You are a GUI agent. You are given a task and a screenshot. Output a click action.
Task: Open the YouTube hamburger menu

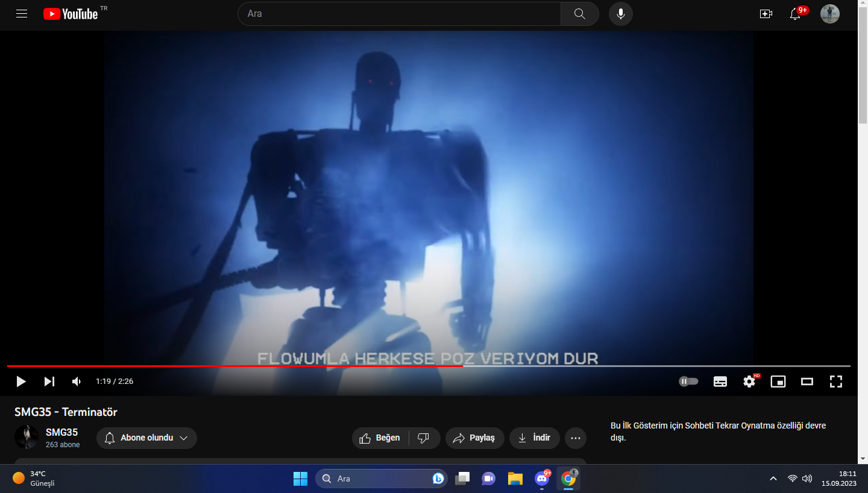pyautogui.click(x=22, y=14)
